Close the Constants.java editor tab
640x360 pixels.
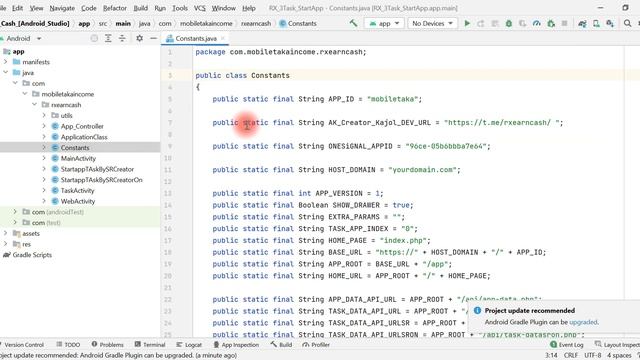coord(223,38)
